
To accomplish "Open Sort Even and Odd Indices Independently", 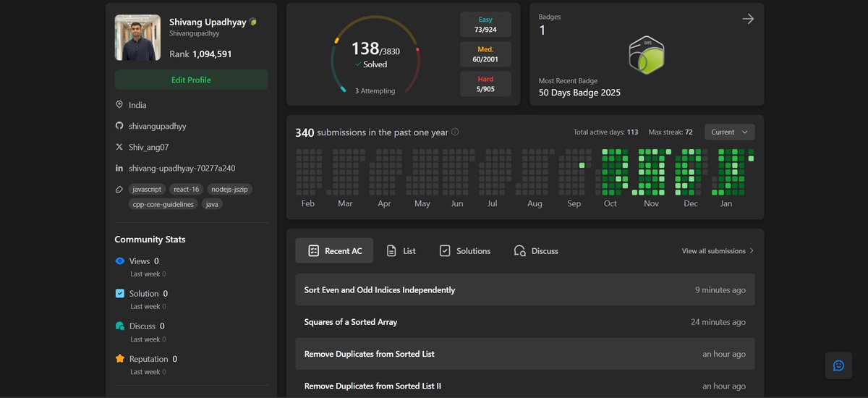I will click(x=525, y=289).
